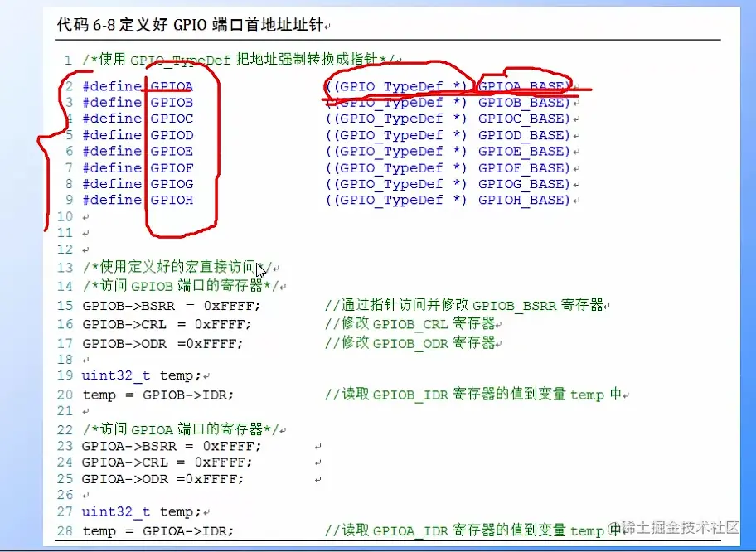The width and height of the screenshot is (756, 552).
Task: Click "(GPIO_TypeDef *)" in the GPIOF row
Action: 400,168
